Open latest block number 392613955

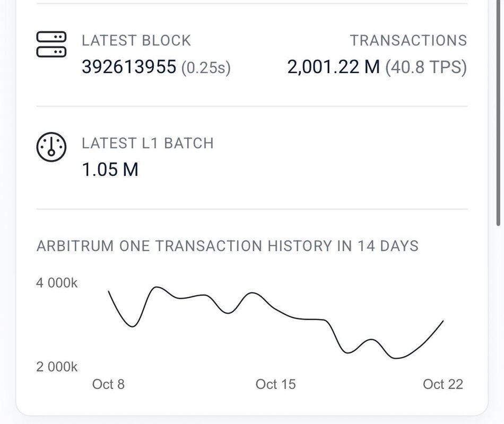(129, 67)
